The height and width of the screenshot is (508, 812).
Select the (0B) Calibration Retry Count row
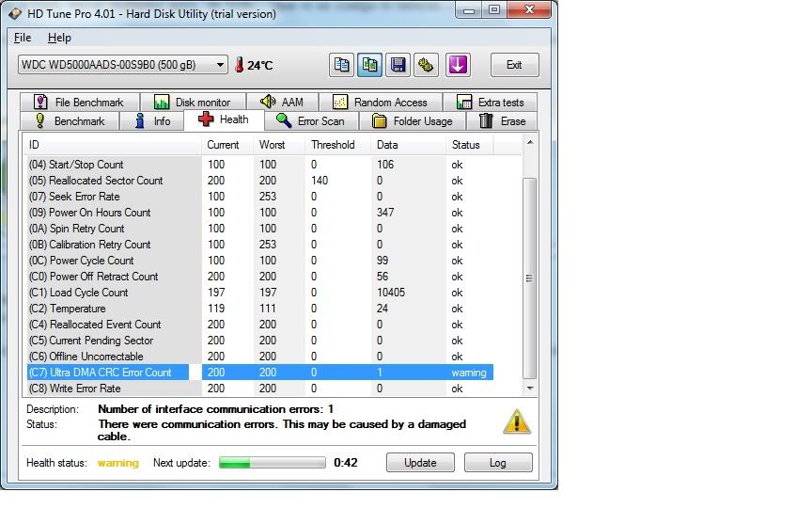tap(259, 245)
